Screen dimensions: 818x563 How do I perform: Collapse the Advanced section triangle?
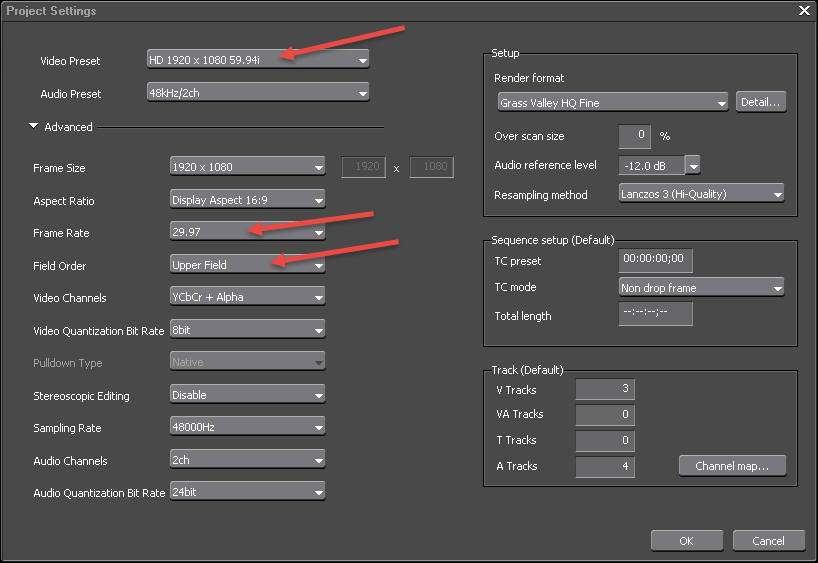click(34, 127)
